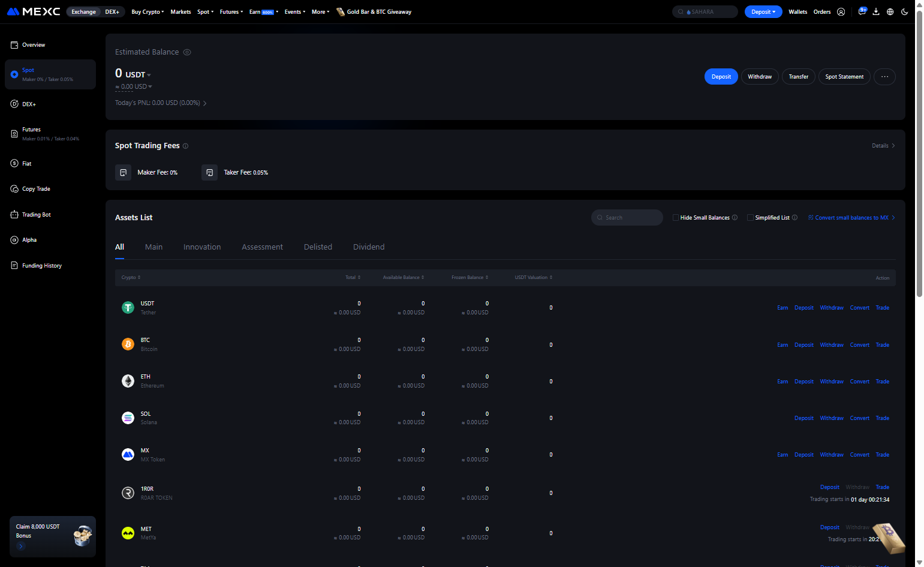This screenshot has height=567, width=924.
Task: Click the Claim 8,000 USDT Bonus banner
Action: coord(53,536)
